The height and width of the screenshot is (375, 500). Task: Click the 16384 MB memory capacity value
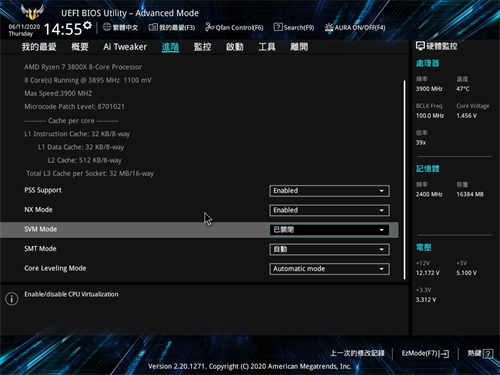470,194
